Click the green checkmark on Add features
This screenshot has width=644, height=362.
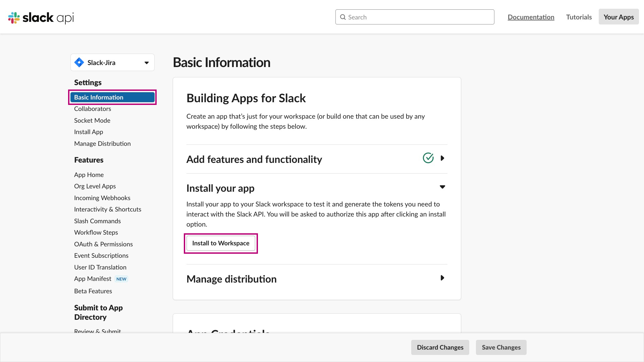(x=428, y=158)
